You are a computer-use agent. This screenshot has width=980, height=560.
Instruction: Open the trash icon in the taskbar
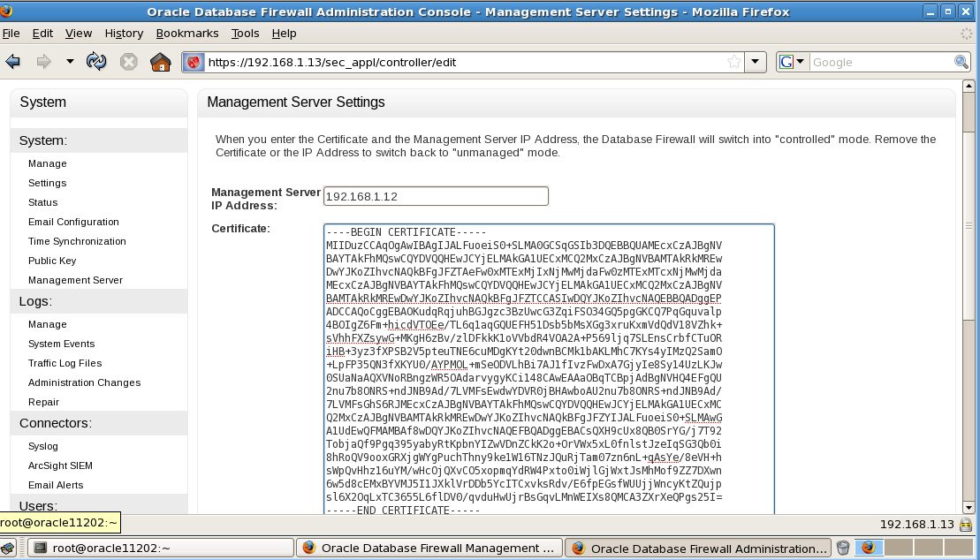coord(843,548)
